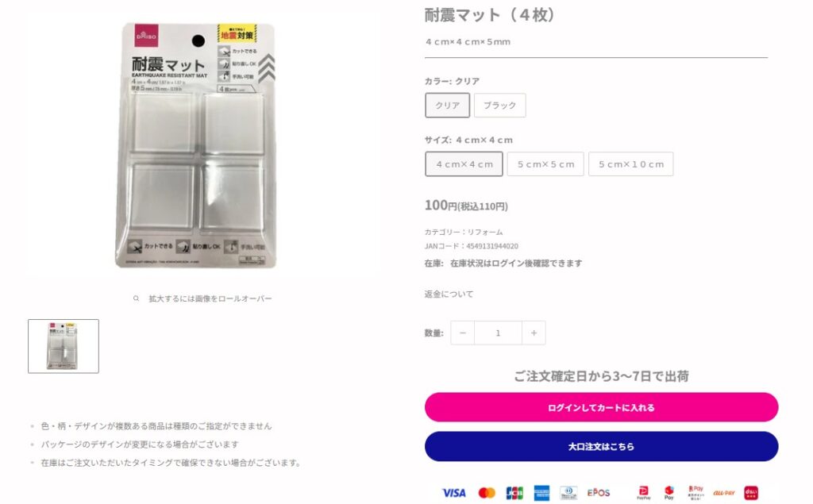
Task: Click the 大口注文はこちら button
Action: 602,446
